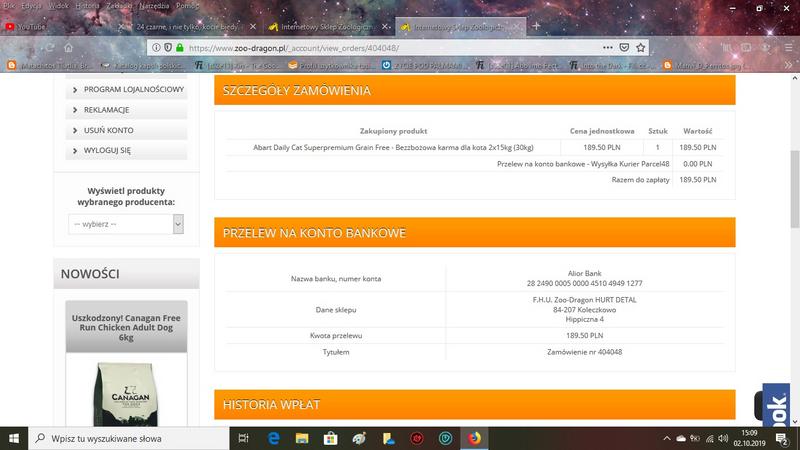Open the teal shield taskbar app

445,438
